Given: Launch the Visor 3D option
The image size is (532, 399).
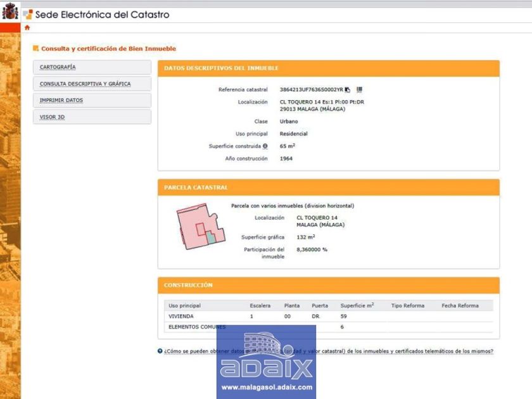Looking at the screenshot, I should 52,117.
